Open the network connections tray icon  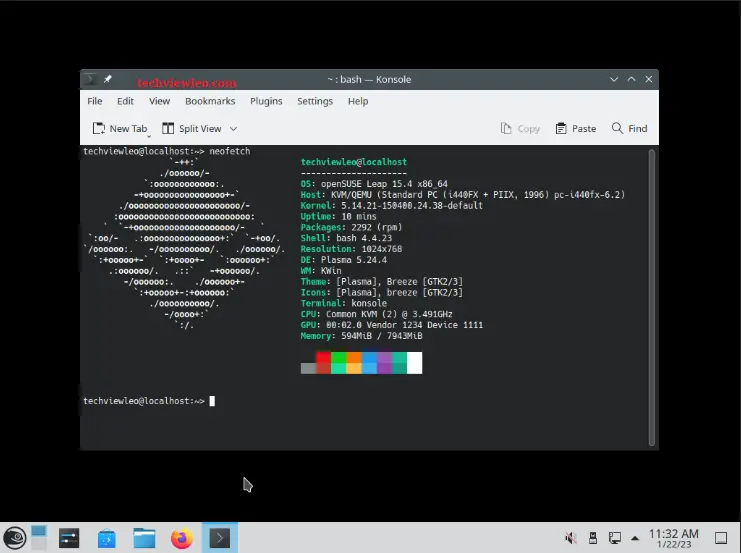[615, 538]
